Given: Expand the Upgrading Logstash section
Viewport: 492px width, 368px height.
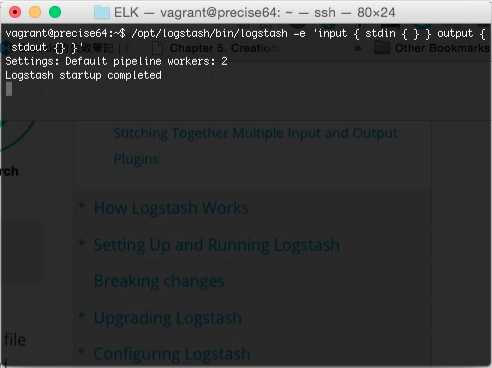Looking at the screenshot, I should click(x=82, y=315).
